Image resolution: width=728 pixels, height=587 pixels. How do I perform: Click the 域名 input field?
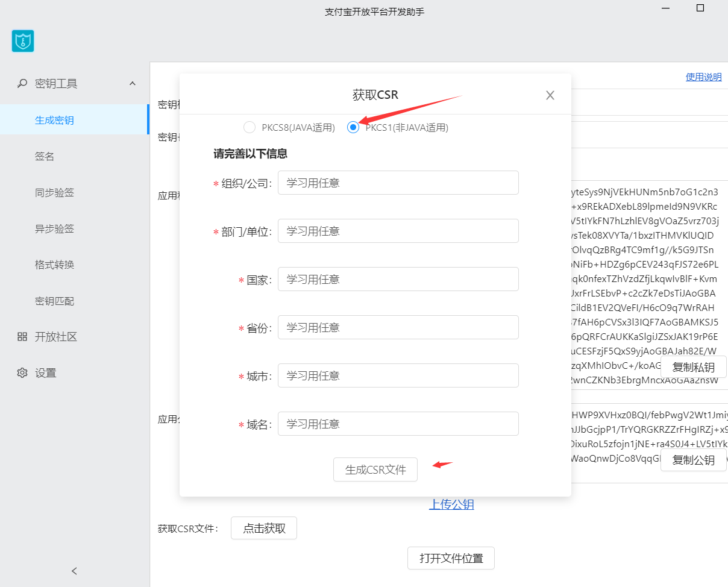pos(398,424)
